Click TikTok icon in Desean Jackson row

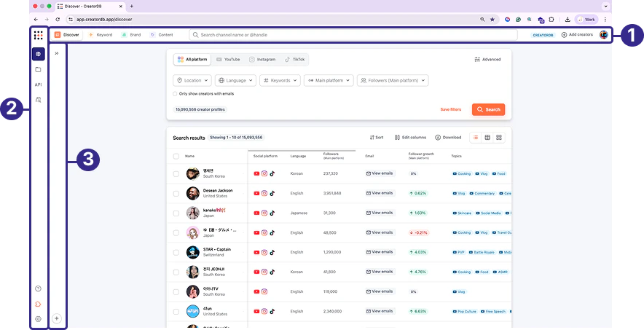pos(272,193)
